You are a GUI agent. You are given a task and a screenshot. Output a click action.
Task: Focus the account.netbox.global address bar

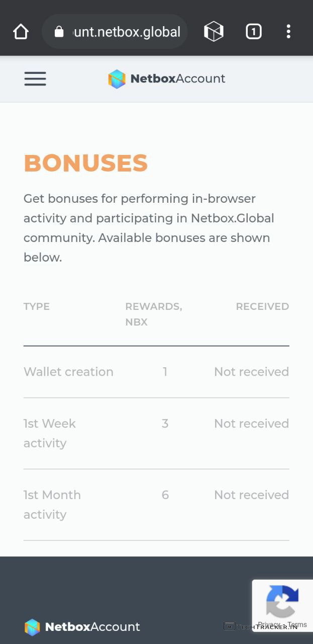pos(127,32)
